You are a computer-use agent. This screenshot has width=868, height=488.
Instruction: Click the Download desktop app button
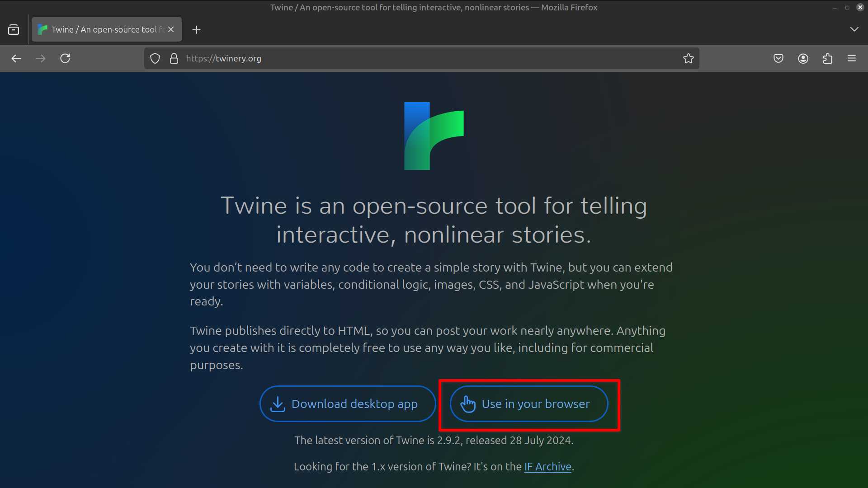347,404
